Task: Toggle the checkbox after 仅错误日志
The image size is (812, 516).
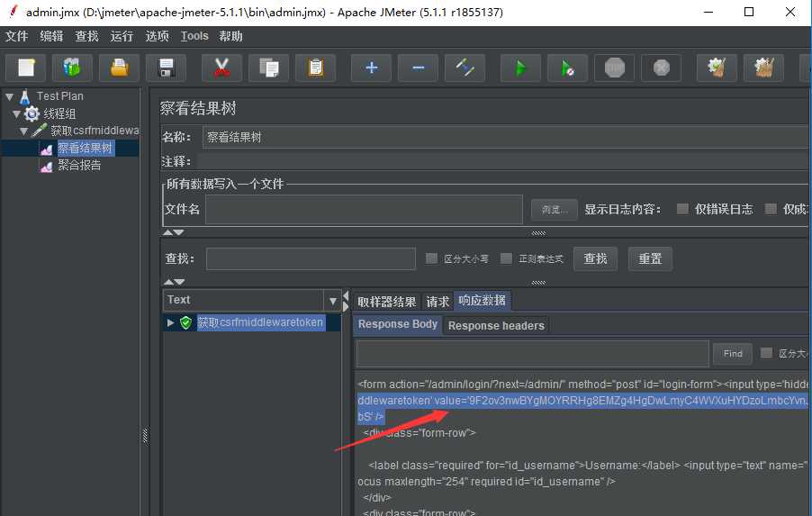Action: [771, 209]
